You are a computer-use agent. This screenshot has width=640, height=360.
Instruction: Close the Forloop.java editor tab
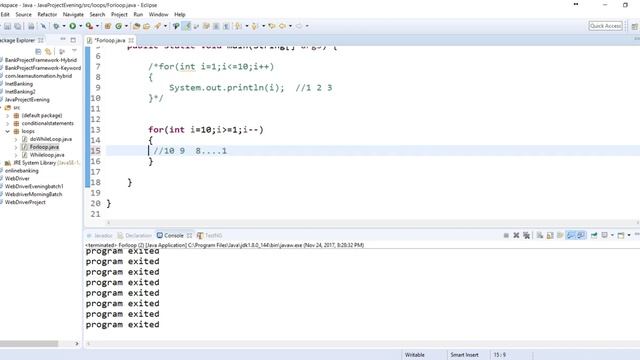(x=131, y=40)
